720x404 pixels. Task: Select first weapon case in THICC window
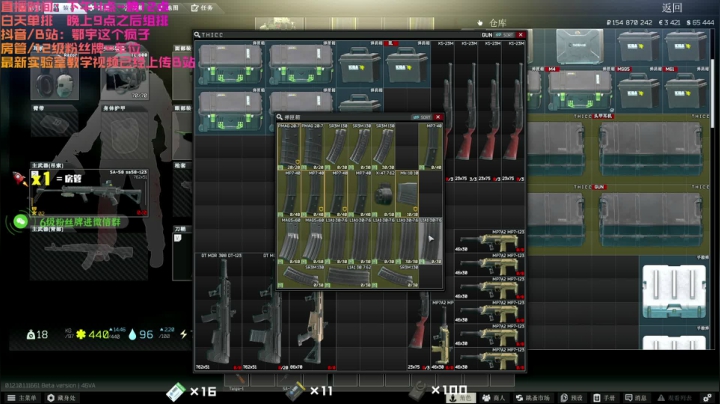(230, 64)
